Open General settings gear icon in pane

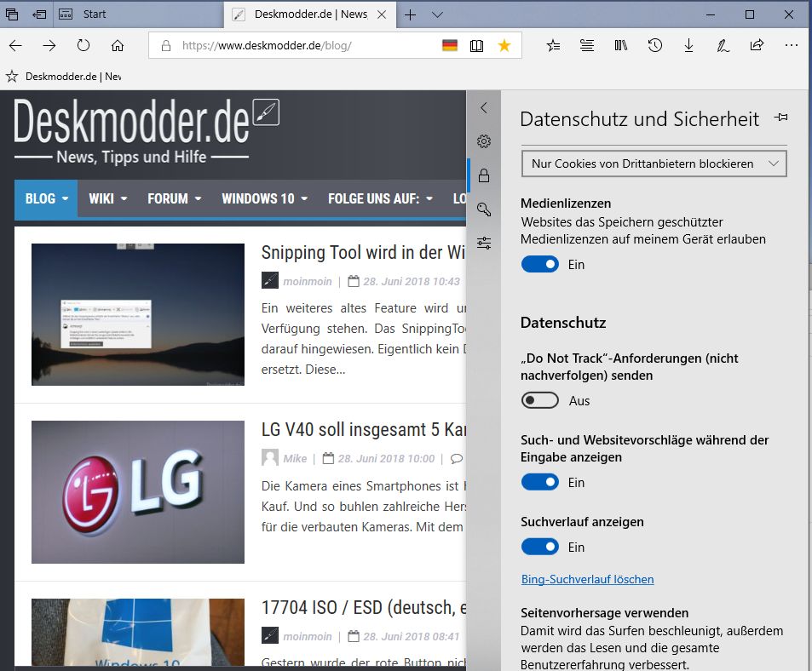[484, 141]
